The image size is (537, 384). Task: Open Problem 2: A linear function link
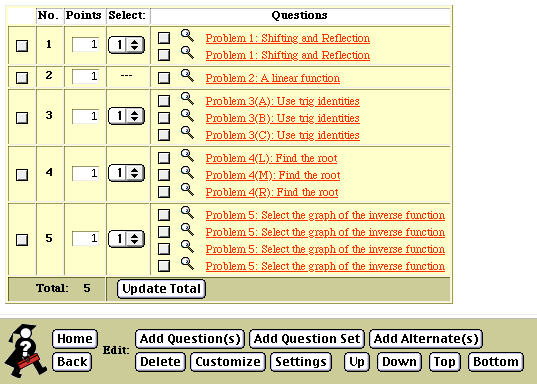[x=273, y=78]
